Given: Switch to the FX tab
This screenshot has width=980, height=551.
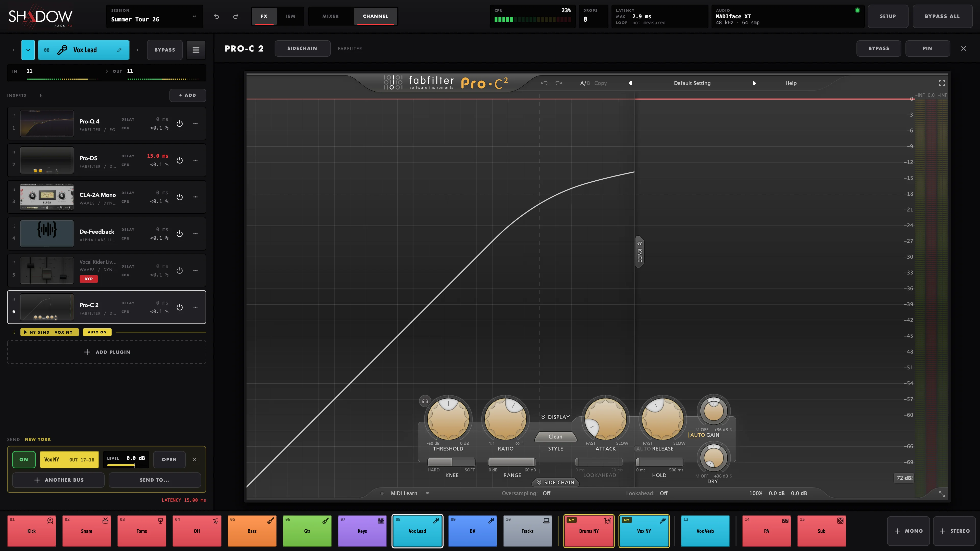Looking at the screenshot, I should tap(264, 16).
